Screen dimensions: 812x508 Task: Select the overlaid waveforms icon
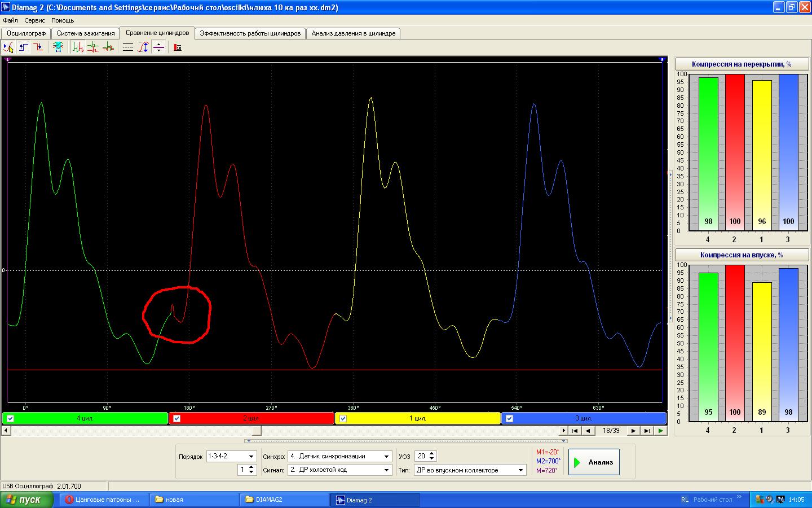coord(108,47)
